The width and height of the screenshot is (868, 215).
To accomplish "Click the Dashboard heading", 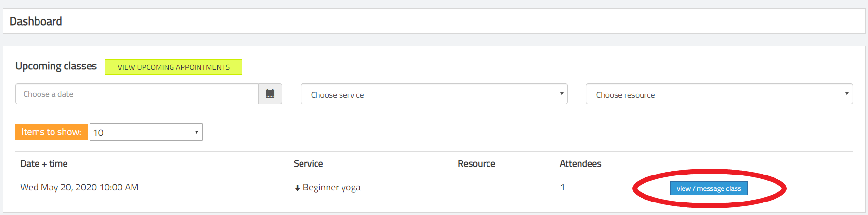I will (x=36, y=21).
